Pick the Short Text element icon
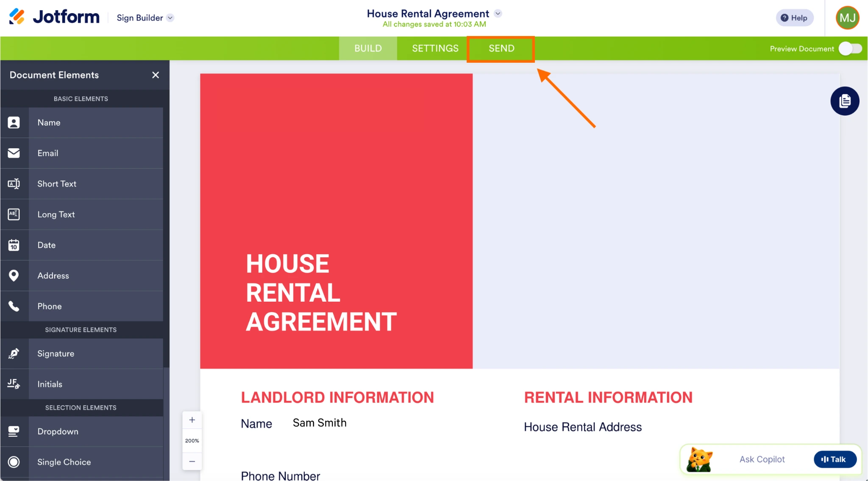868x481 pixels. pyautogui.click(x=14, y=184)
